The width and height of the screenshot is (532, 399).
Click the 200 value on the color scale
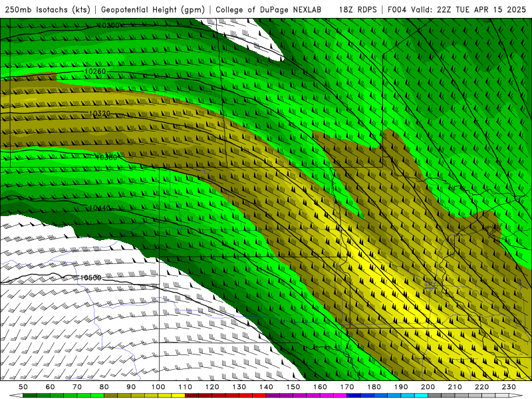[428, 387]
